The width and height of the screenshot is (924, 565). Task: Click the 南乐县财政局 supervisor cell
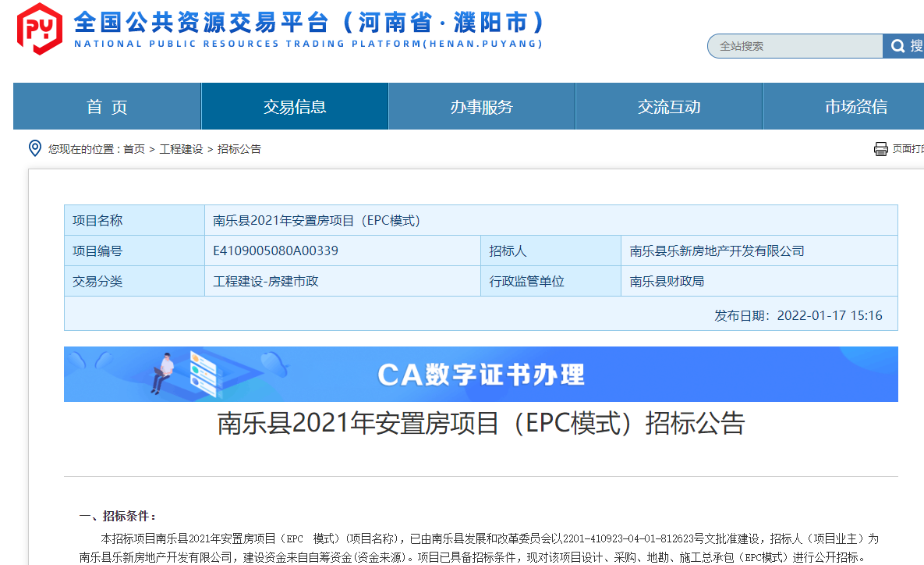[x=667, y=282]
